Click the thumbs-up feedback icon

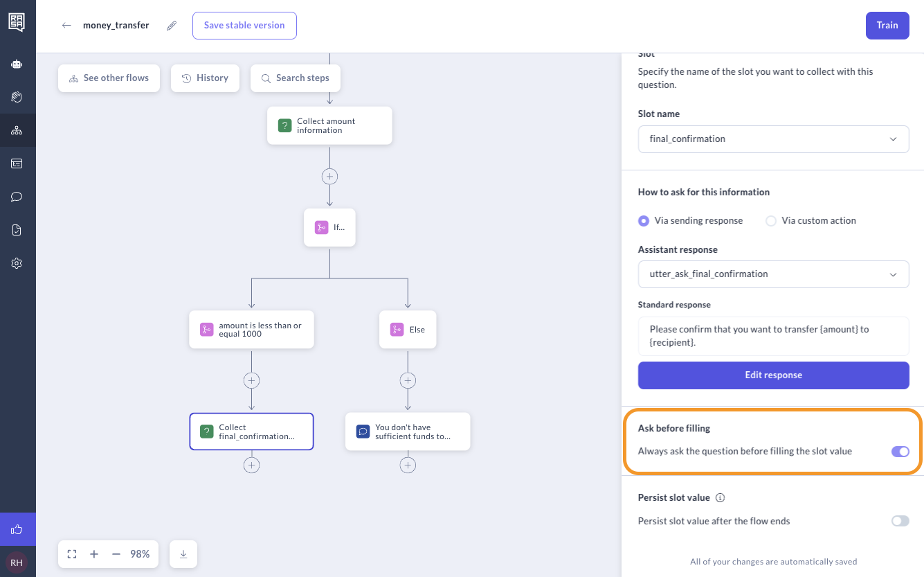coord(17,530)
